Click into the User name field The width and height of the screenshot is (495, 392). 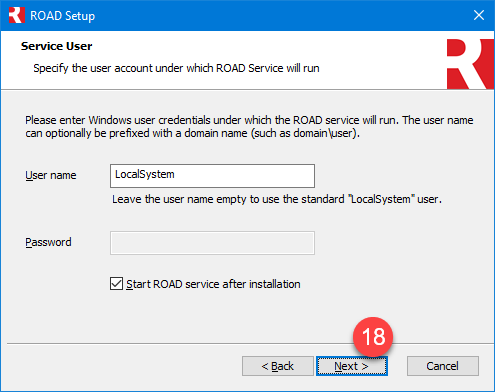pyautogui.click(x=212, y=176)
